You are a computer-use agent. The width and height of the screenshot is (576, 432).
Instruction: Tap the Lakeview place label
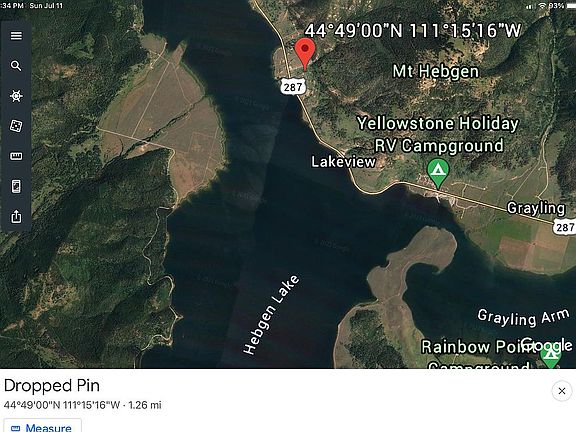(343, 162)
